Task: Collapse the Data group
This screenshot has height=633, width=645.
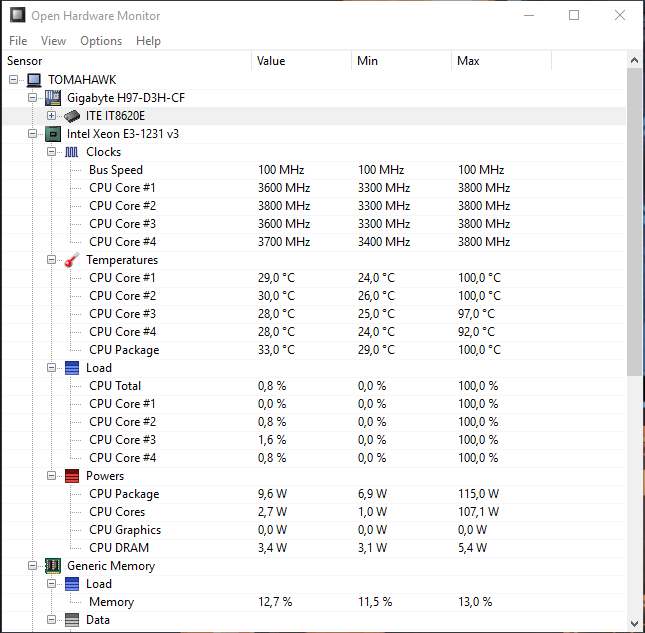Action: point(51,619)
